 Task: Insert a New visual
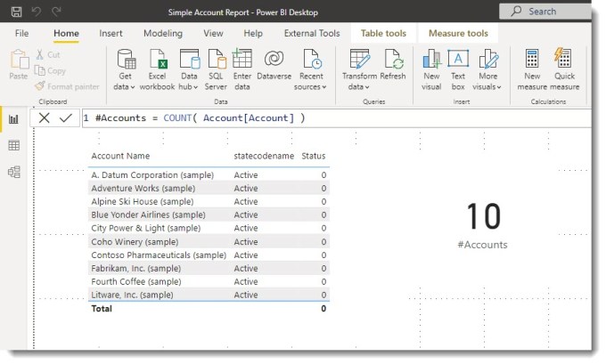431,70
